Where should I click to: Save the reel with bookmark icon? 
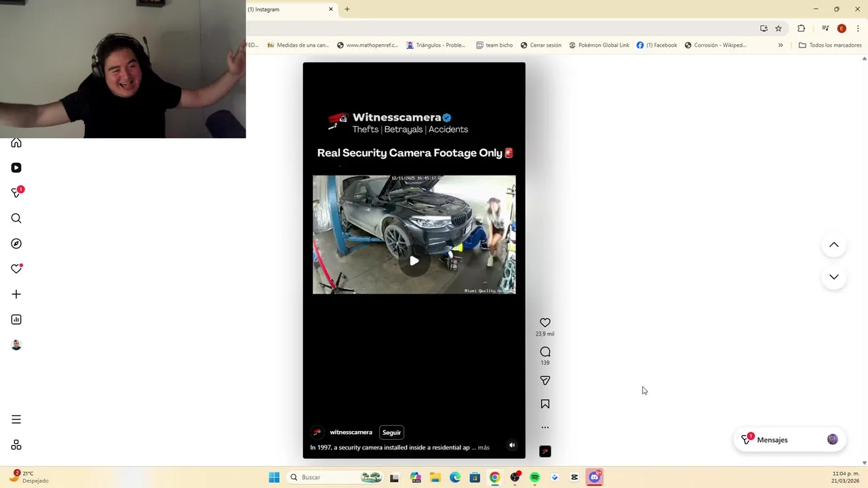coord(545,404)
